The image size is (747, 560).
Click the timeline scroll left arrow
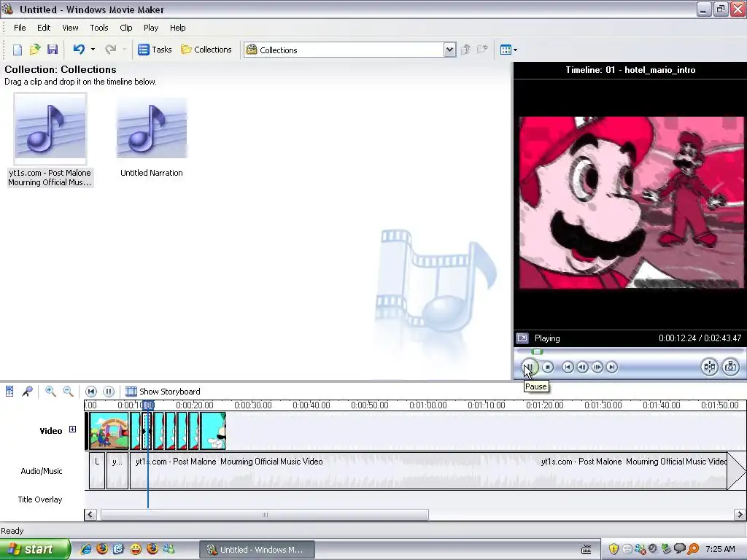click(90, 515)
